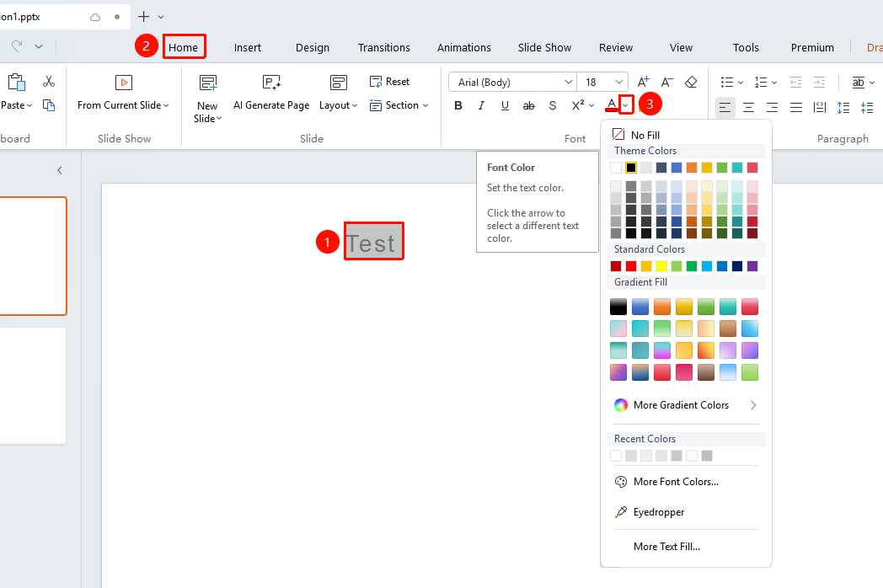Collapse the slide thumbnail panel arrow
The image size is (883, 588).
60,170
